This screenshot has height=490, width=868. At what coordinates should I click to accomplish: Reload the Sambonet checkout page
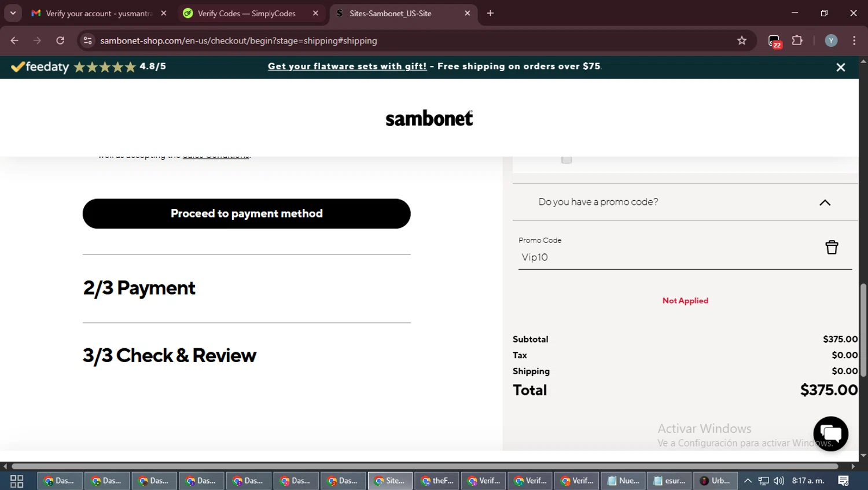click(60, 40)
